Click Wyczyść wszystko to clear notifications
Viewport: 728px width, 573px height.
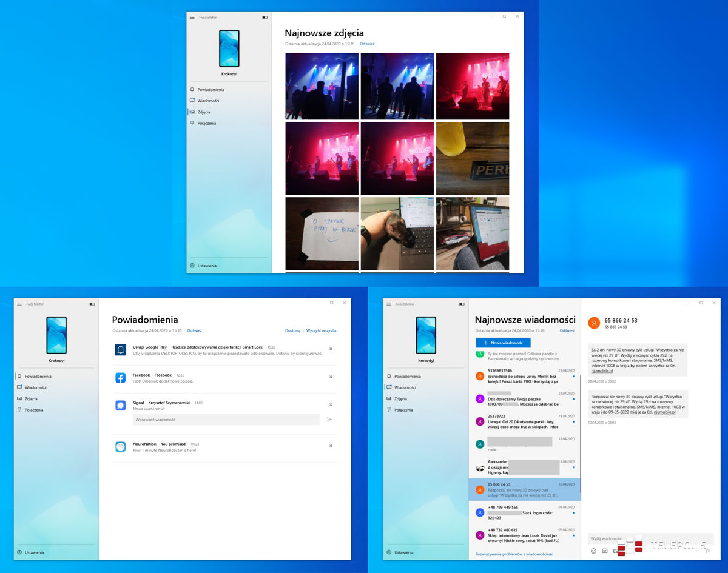(x=322, y=330)
